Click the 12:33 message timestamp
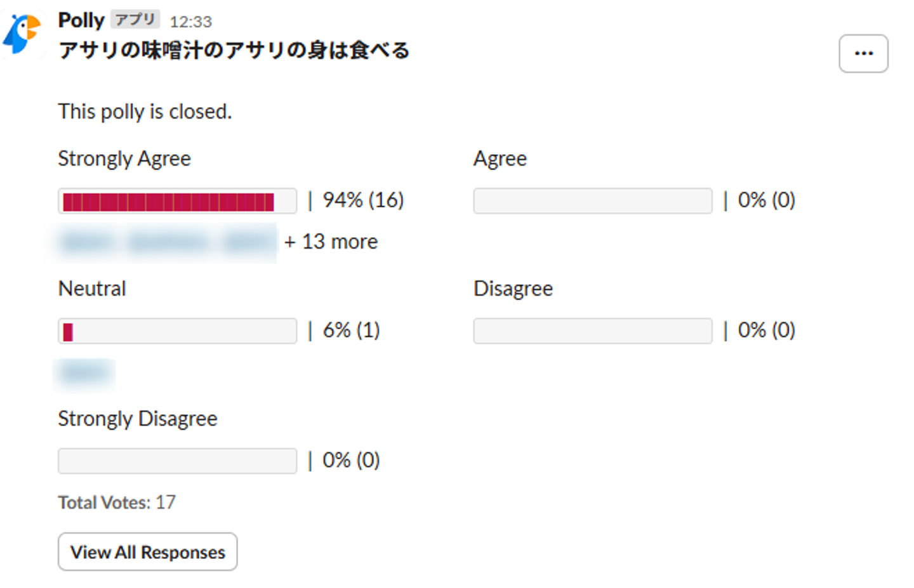The image size is (914, 588). point(190,22)
